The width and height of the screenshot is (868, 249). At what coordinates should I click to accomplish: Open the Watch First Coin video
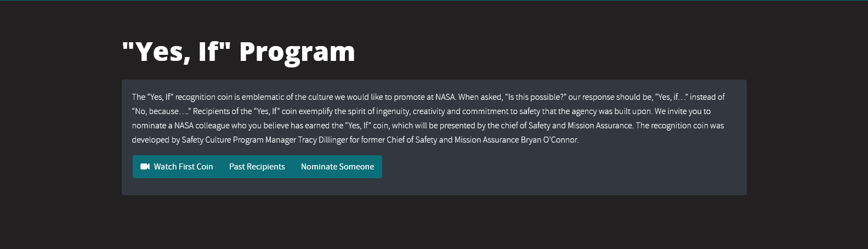tap(177, 167)
